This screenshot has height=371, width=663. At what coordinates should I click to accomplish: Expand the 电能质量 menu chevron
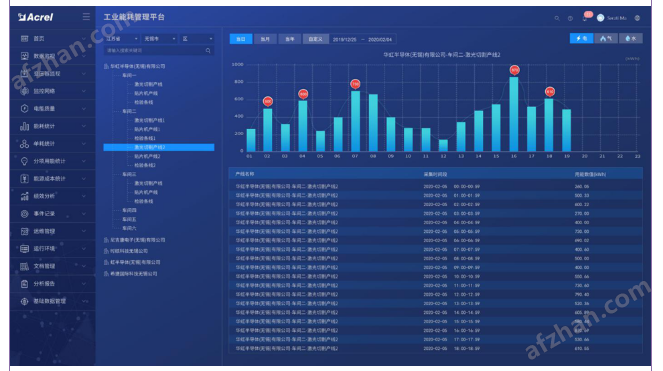tap(84, 109)
